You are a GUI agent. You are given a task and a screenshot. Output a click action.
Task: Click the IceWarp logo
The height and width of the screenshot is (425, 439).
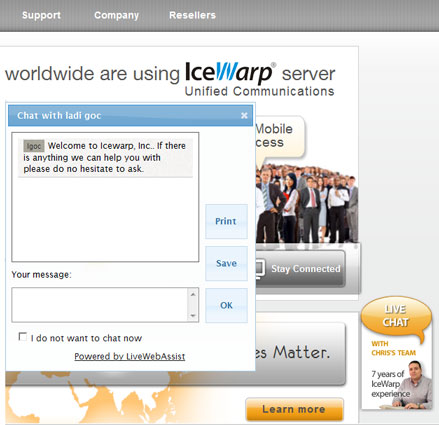coord(230,72)
